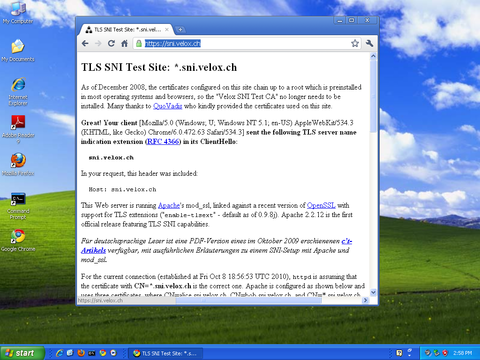Screen dimensions: 480x360
Task: Open the Windows start menu
Action: coord(22,353)
